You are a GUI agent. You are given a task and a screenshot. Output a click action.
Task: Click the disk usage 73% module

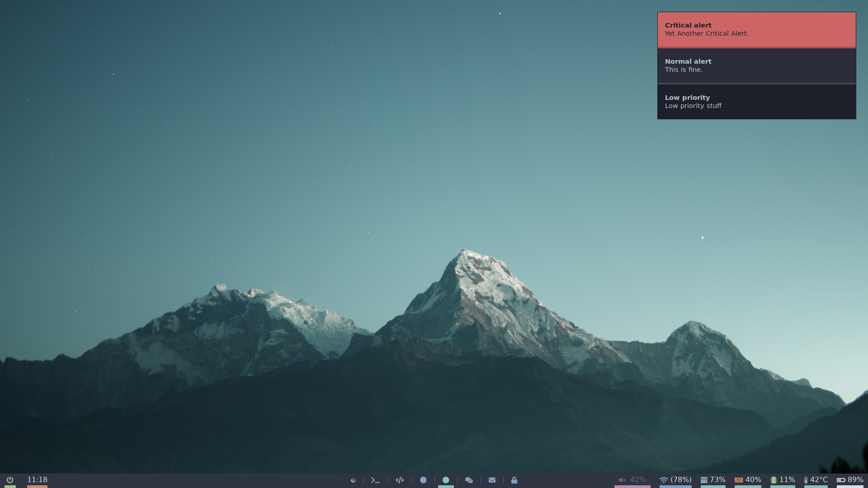(713, 480)
